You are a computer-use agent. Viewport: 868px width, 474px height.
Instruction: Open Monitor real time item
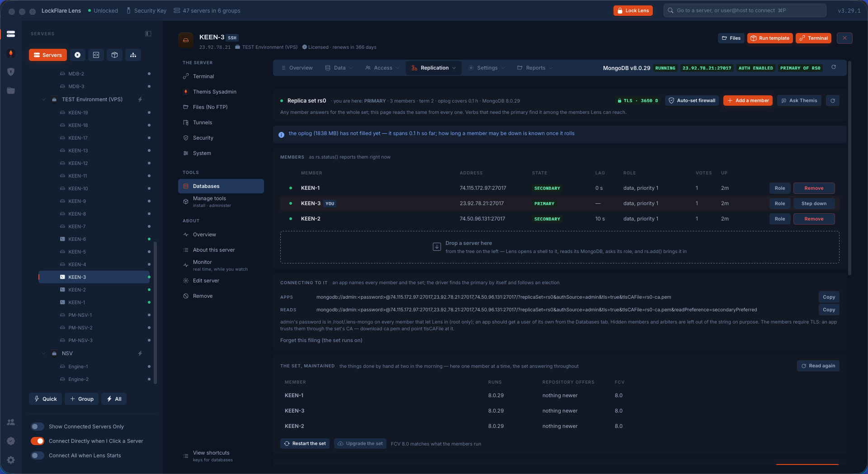221,265
